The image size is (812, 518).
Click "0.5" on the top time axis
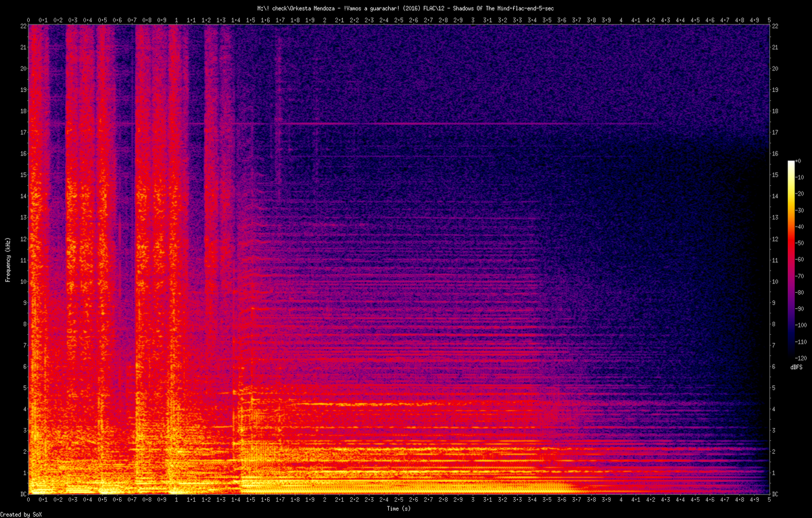click(103, 20)
